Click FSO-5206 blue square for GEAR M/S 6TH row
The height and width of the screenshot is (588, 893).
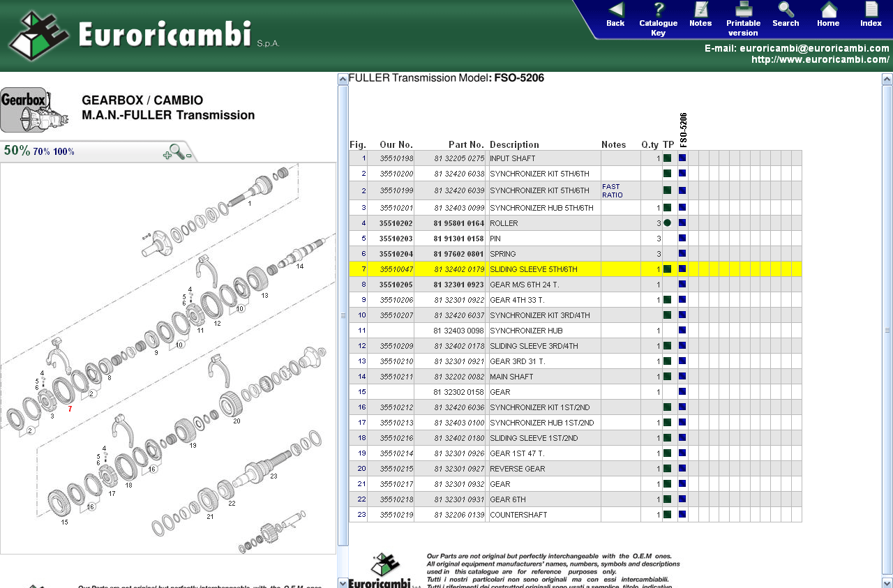682,285
